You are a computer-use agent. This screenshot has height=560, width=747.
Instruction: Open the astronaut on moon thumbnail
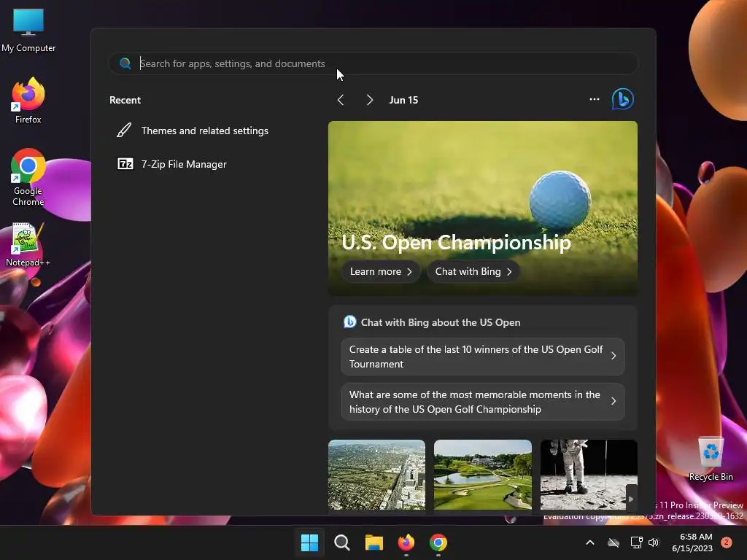(589, 475)
